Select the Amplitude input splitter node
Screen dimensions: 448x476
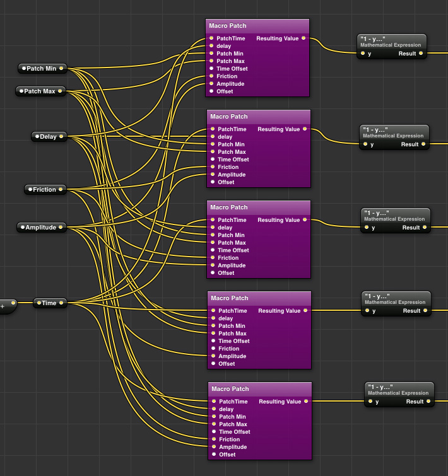click(x=41, y=228)
